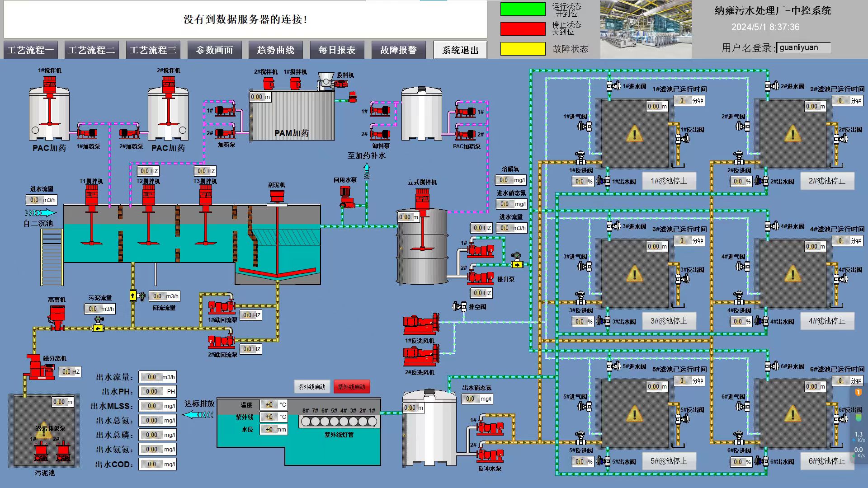Image resolution: width=868 pixels, height=488 pixels.
Task: Click the 进水流量 value box
Action: coord(42,200)
